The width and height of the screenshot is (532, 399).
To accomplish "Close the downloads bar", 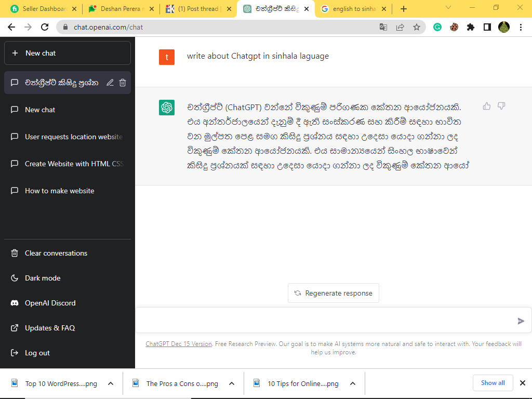I will tap(523, 383).
